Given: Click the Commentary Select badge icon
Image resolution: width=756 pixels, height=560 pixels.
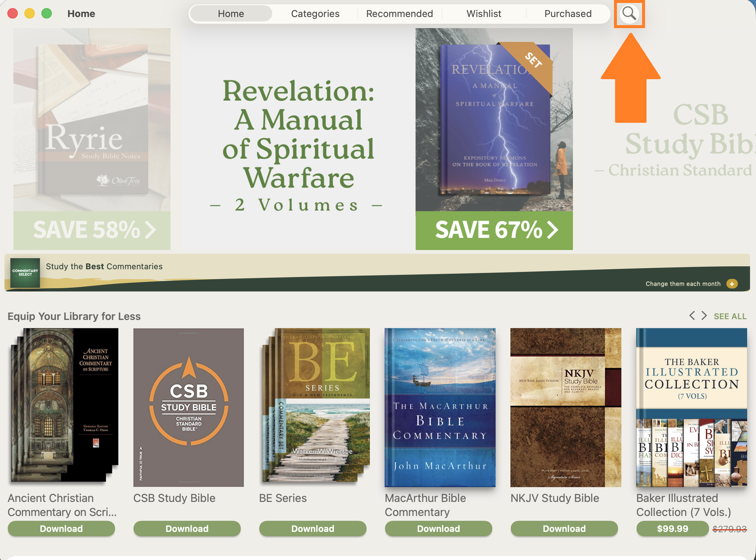Looking at the screenshot, I should pyautogui.click(x=25, y=273).
